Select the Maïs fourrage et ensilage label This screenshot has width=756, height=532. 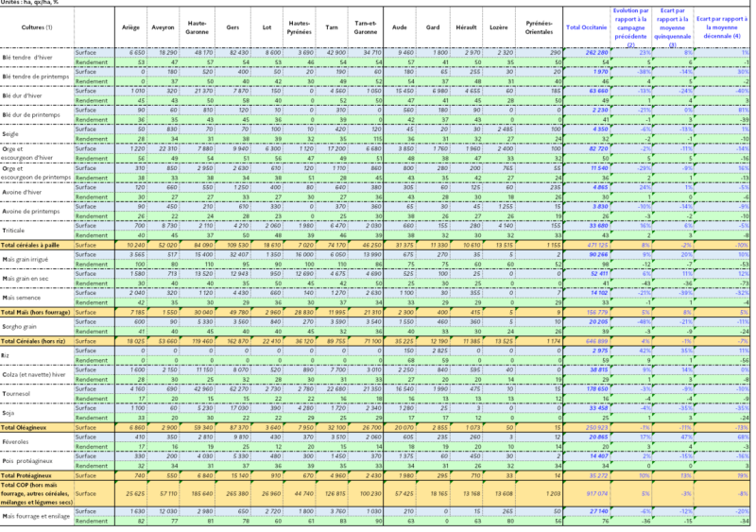pyautogui.click(x=36, y=514)
